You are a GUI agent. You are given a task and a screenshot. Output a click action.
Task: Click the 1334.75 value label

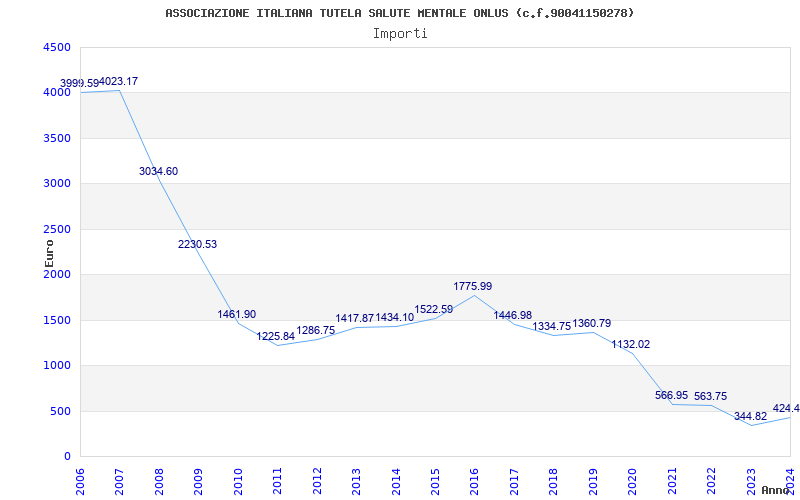click(x=552, y=327)
